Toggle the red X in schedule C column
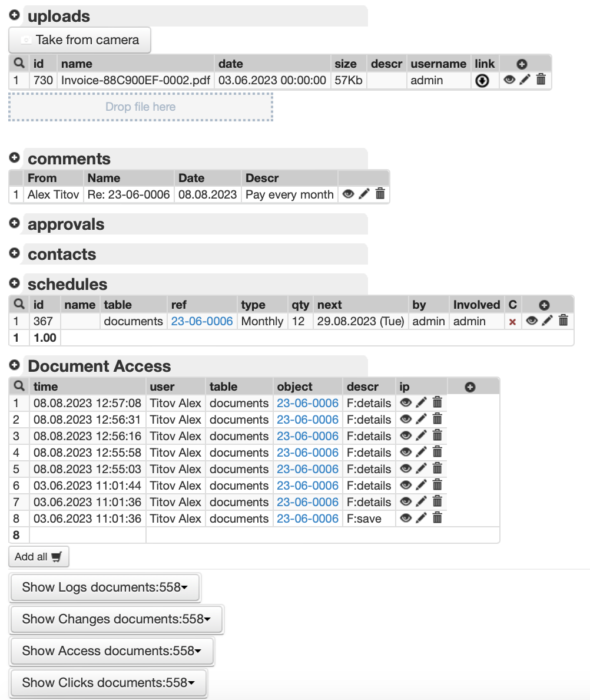Image resolution: width=590 pixels, height=700 pixels. click(x=512, y=322)
